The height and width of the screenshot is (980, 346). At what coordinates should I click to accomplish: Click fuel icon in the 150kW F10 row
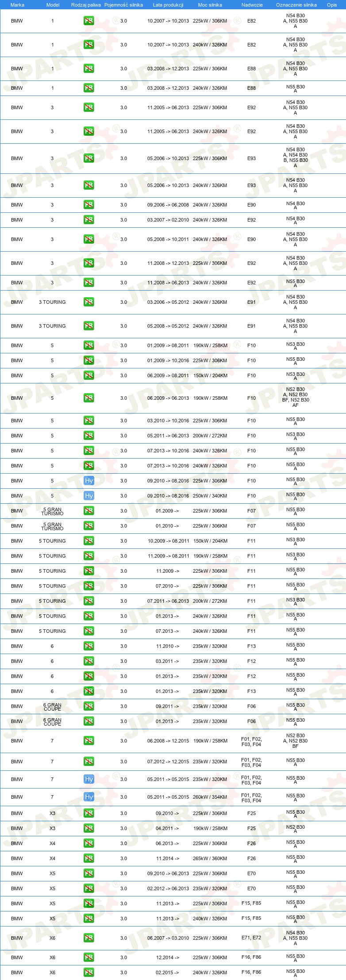[x=89, y=375]
